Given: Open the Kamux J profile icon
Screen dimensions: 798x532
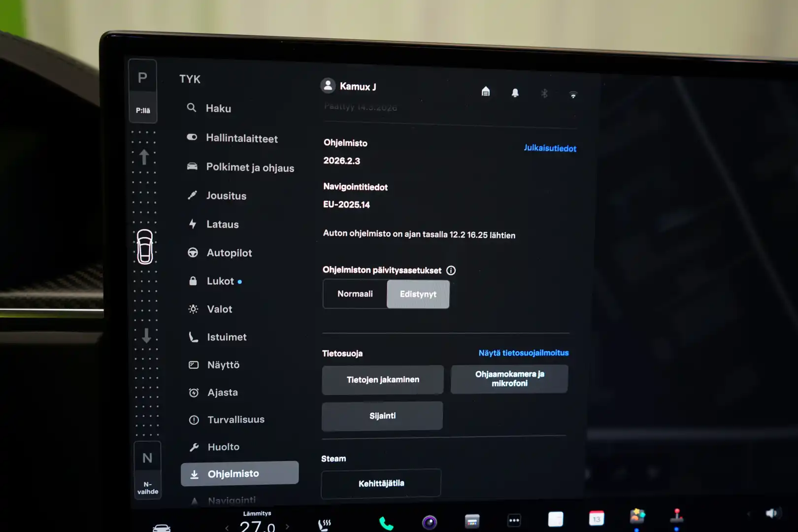Looking at the screenshot, I should 328,86.
